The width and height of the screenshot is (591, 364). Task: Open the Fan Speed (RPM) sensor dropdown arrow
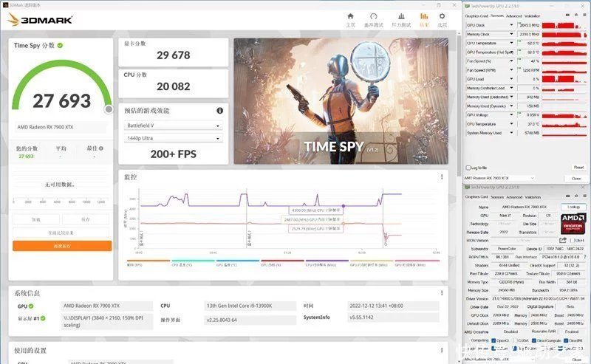click(511, 70)
